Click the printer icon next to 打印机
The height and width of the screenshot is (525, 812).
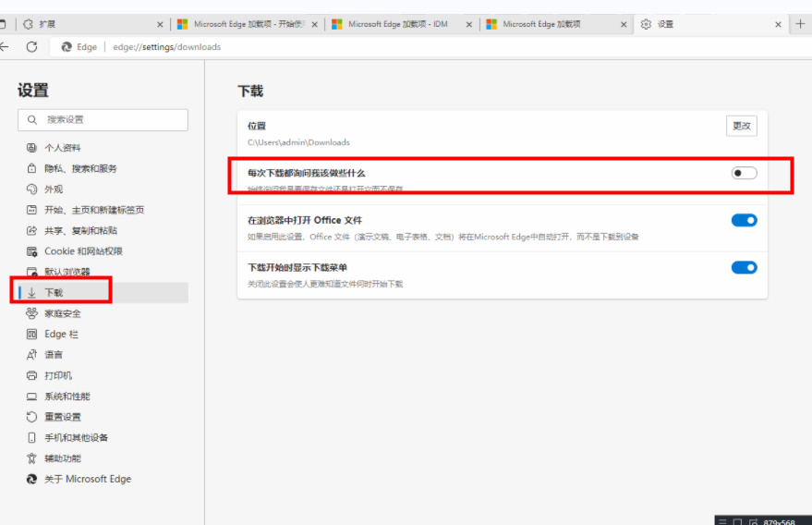(x=32, y=375)
